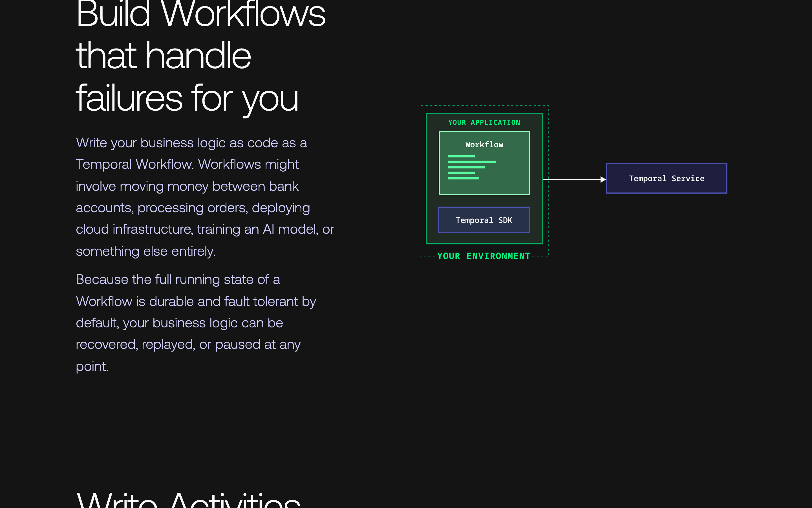The image size is (812, 508).
Task: Click the code-lines icon inside the Workflow box
Action: [472, 167]
